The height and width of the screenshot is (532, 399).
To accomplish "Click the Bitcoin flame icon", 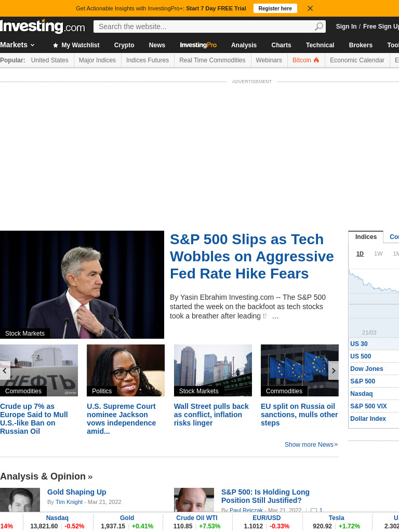I will [316, 60].
